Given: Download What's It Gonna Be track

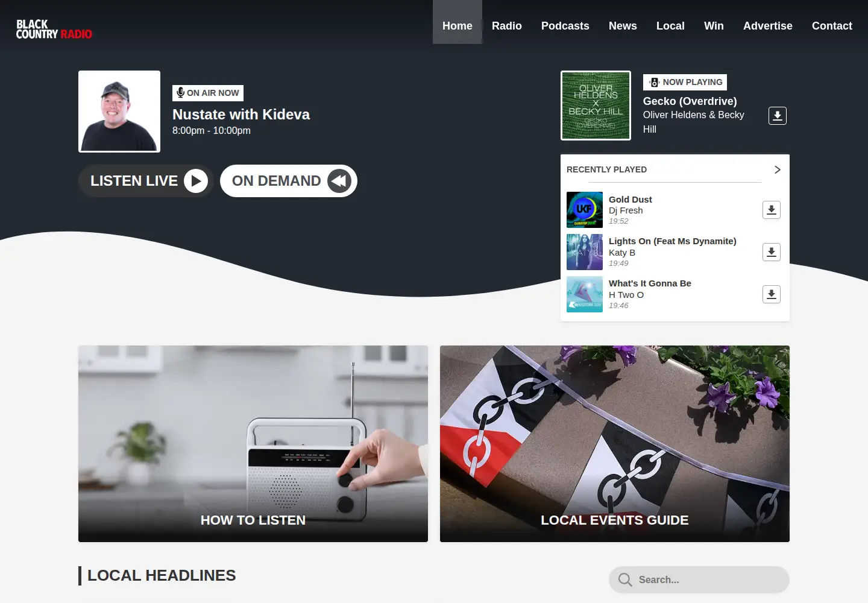Looking at the screenshot, I should [x=772, y=294].
